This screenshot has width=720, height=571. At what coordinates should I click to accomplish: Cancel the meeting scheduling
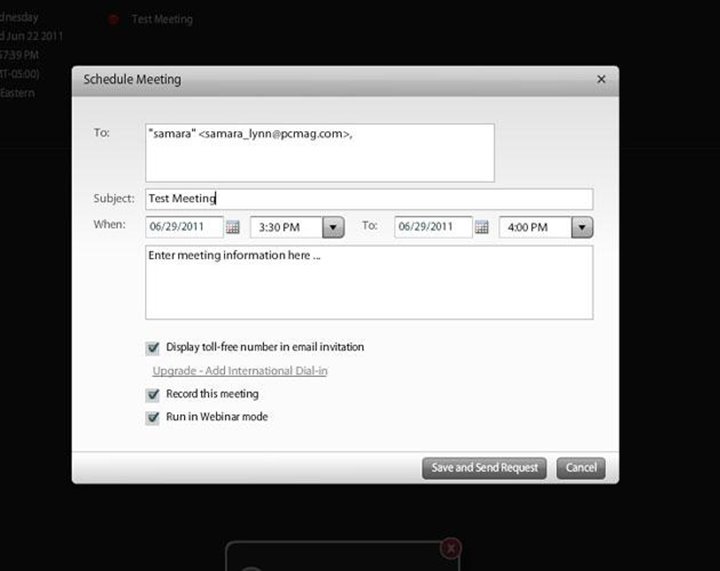[581, 468]
